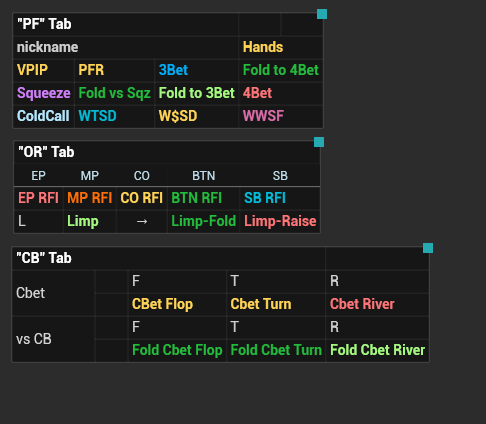Click the vs CB row label
Image resolution: width=486 pixels, height=424 pixels.
point(53,339)
